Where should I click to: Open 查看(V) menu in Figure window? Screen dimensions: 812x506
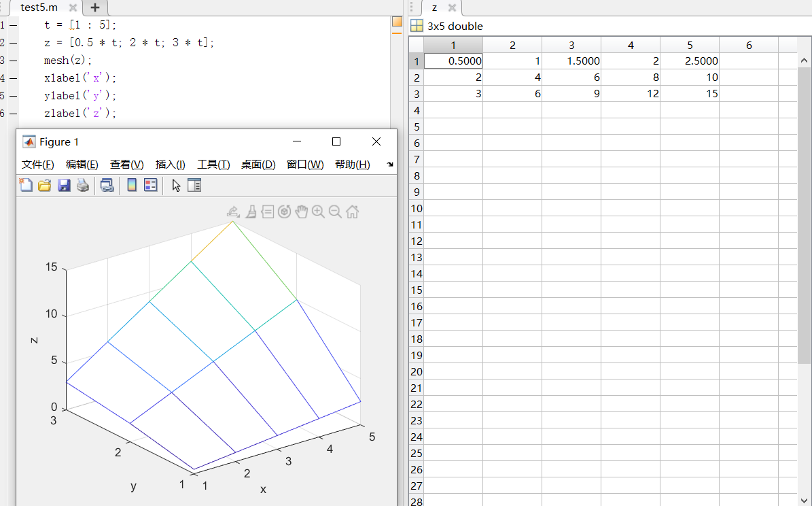pos(126,165)
